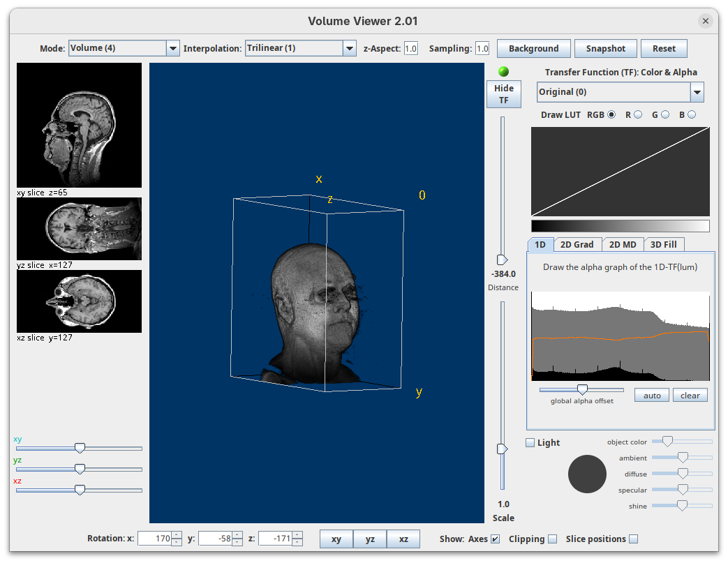Increase the Rotation z value with up arrow

pos(297,535)
